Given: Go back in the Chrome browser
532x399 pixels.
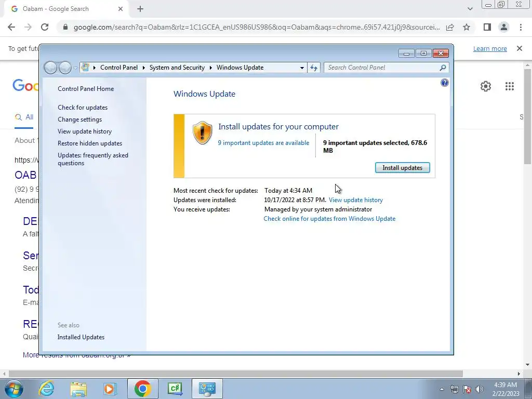Looking at the screenshot, I should point(11,27).
